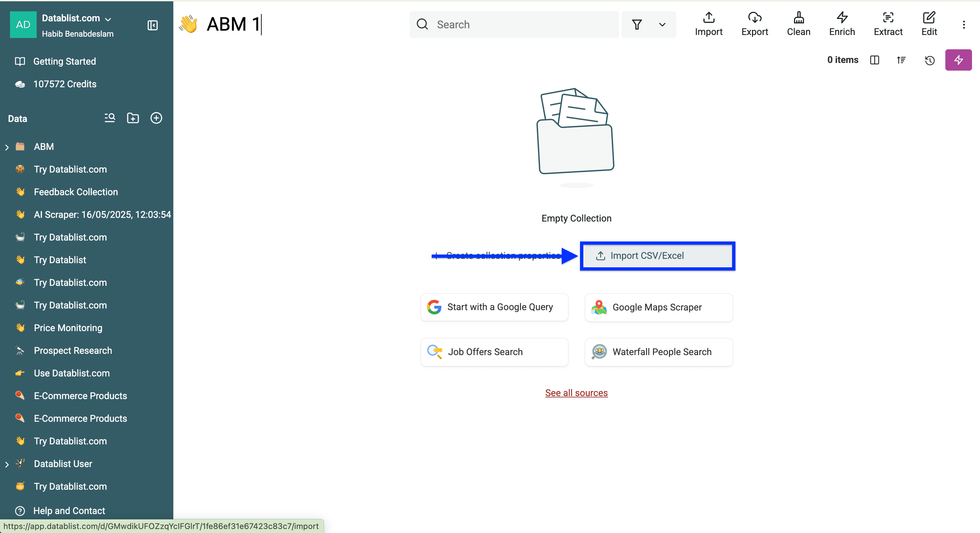Expand the Datablist User folder

coord(7,464)
